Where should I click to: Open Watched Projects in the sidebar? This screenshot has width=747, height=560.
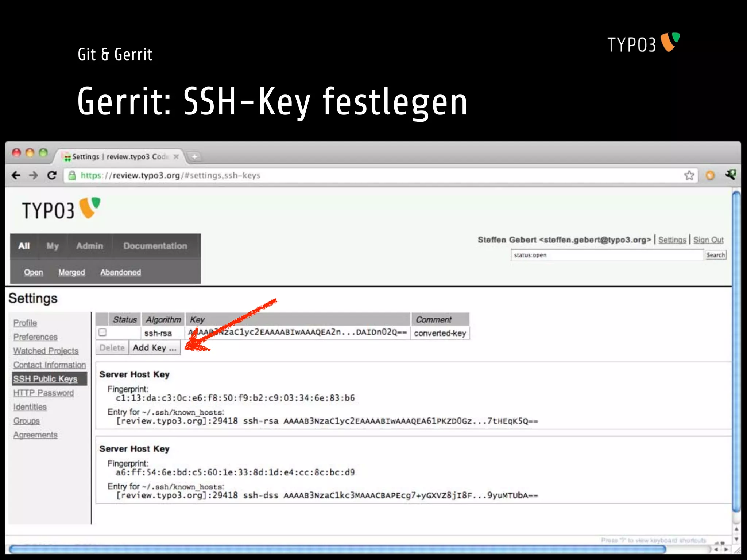click(x=46, y=351)
